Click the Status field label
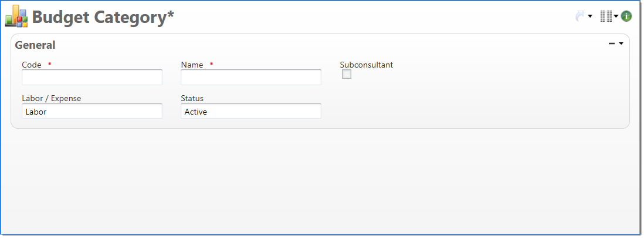 192,98
